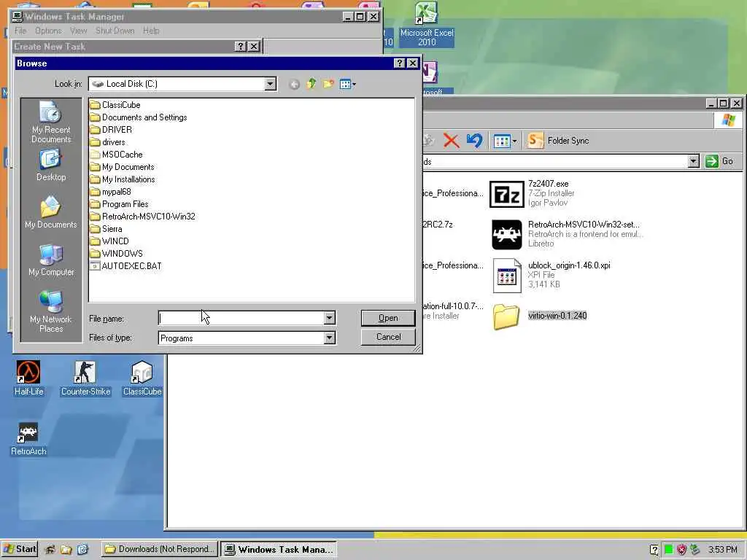The height and width of the screenshot is (560, 747).
Task: Click the Counter-Strike desktop shortcut
Action: [85, 378]
